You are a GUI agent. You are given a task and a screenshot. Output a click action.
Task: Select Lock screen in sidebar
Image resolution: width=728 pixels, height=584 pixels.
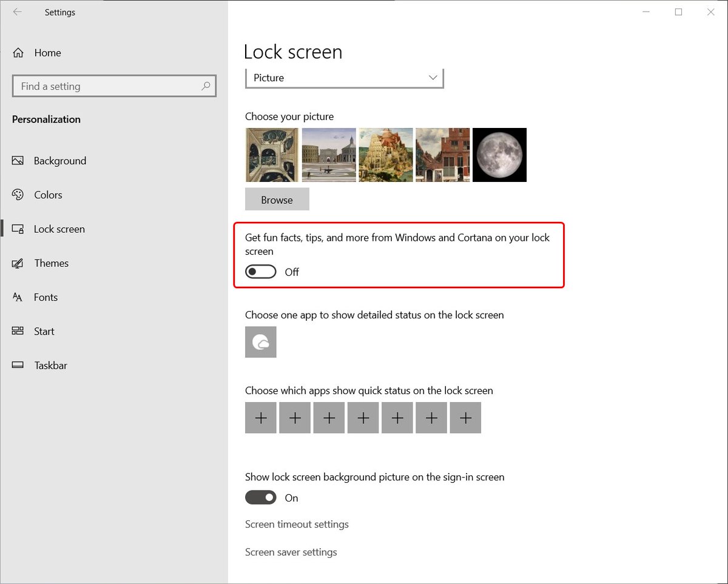[59, 229]
